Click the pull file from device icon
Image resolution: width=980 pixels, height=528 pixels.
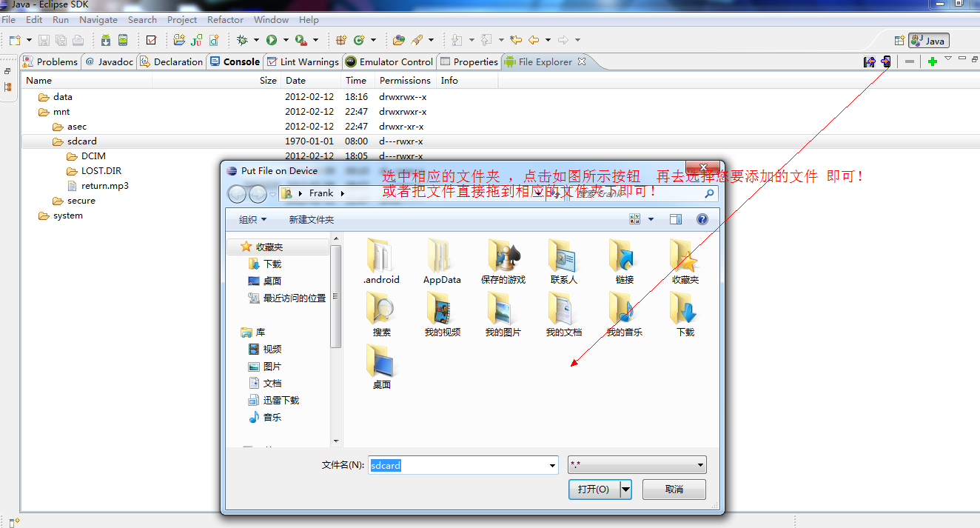(x=870, y=61)
